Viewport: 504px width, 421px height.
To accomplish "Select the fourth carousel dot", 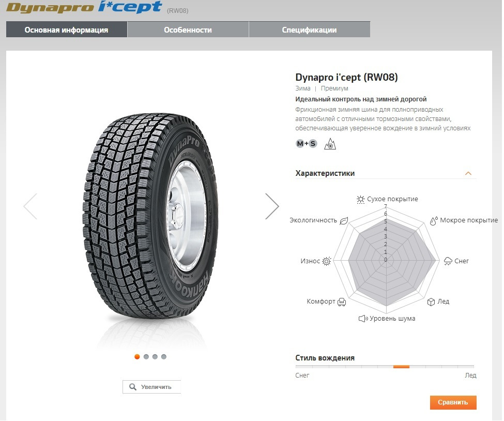I will [x=164, y=357].
